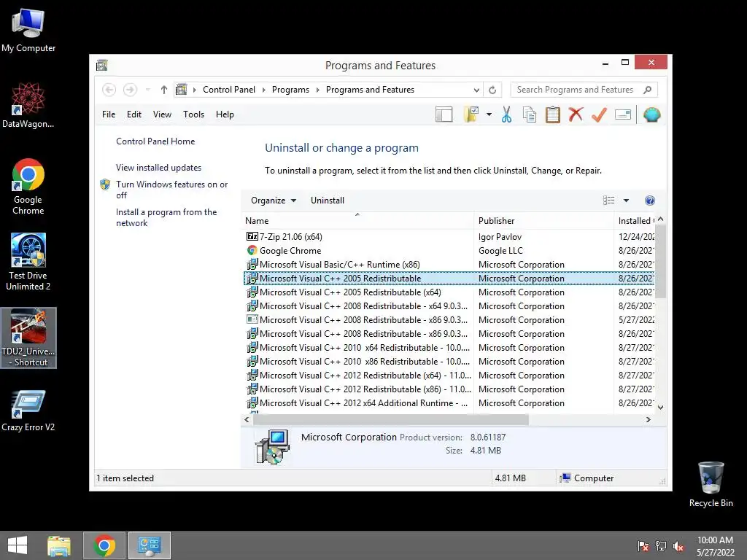Open the Help menu
Image resolution: width=747 pixels, height=560 pixels.
tap(225, 114)
